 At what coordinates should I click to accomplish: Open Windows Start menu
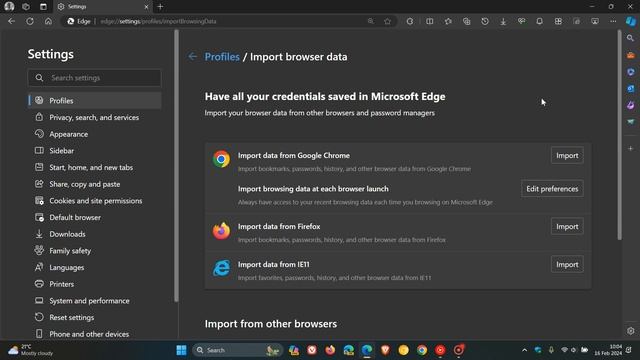click(181, 350)
